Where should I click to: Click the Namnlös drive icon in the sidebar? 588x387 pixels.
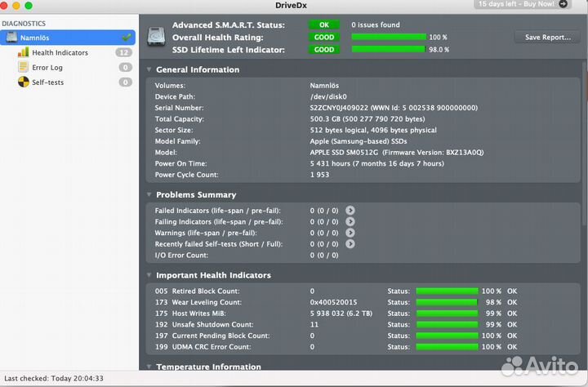pos(11,38)
